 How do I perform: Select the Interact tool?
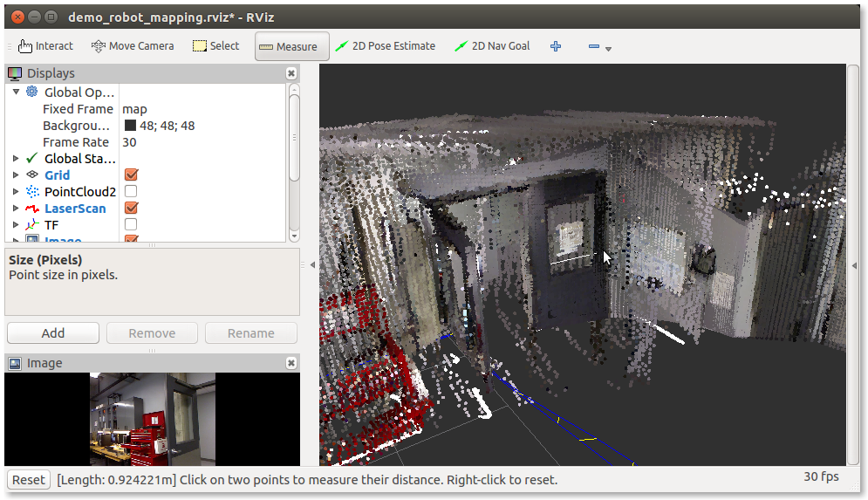45,46
